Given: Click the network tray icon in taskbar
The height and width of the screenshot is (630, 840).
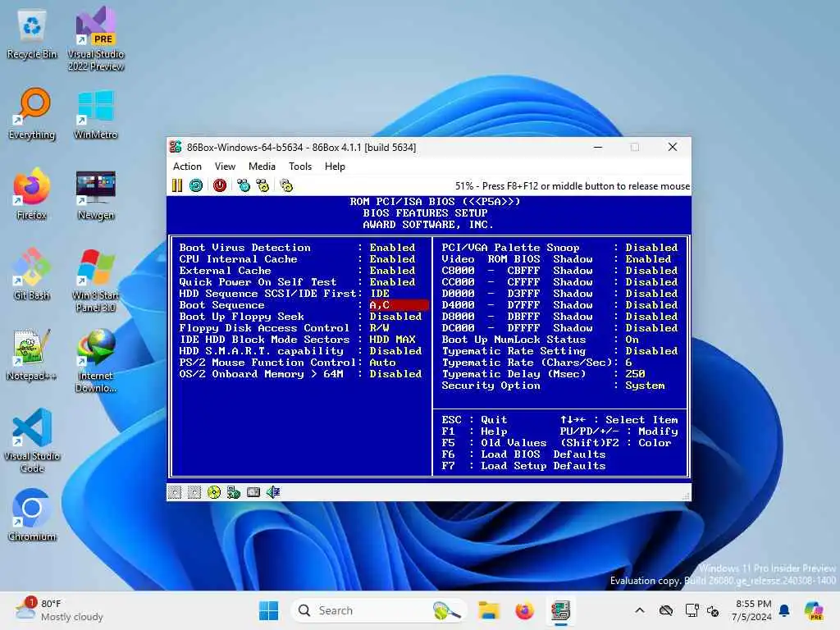Looking at the screenshot, I should [x=692, y=610].
